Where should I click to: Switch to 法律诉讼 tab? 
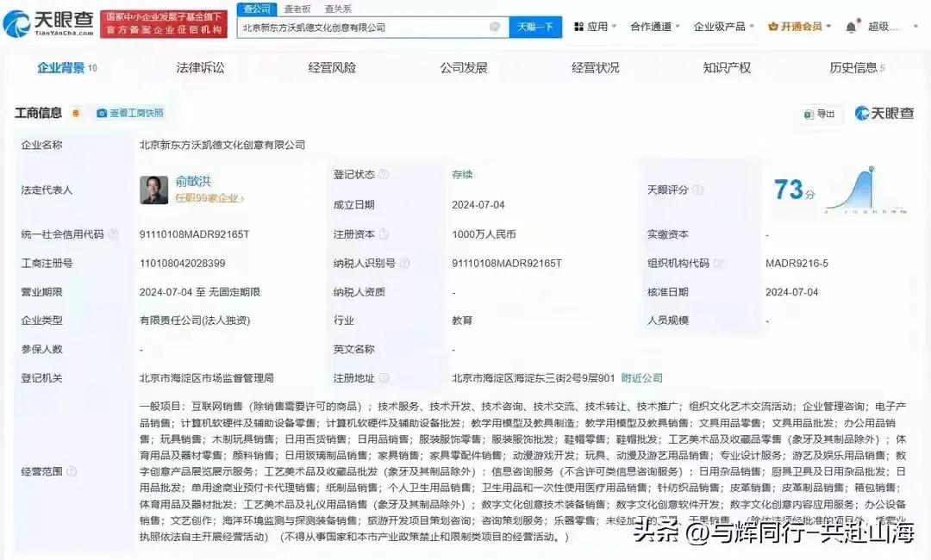coord(201,67)
